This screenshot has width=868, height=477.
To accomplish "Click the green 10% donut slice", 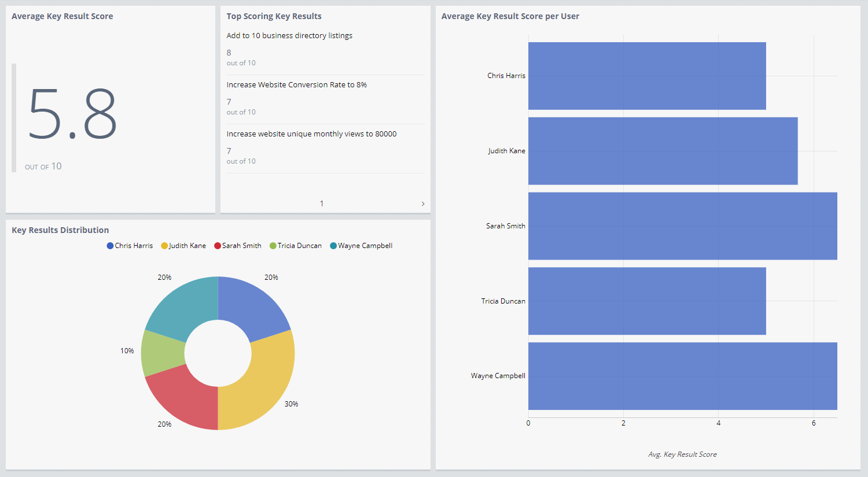I will tap(162, 353).
